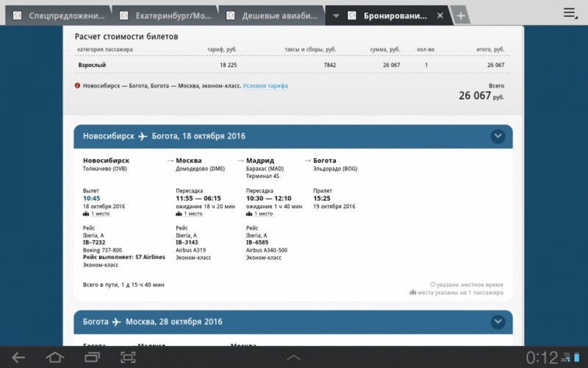Tap the Android recent apps button
This screenshot has width=588, height=368.
pos(92,357)
